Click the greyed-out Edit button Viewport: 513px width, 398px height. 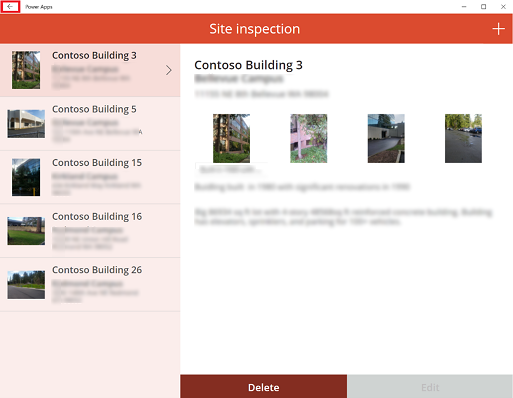pyautogui.click(x=430, y=387)
